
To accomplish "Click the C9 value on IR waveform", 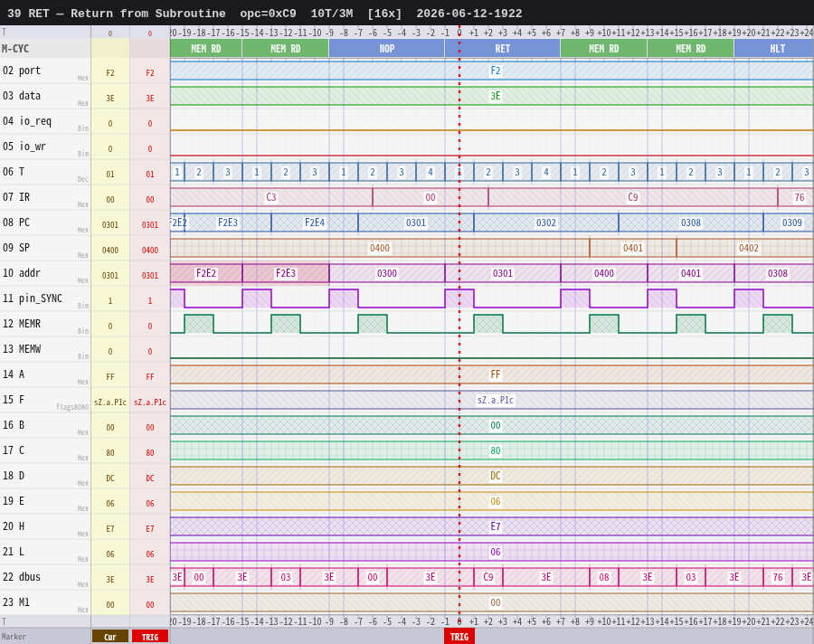I will pyautogui.click(x=633, y=197).
